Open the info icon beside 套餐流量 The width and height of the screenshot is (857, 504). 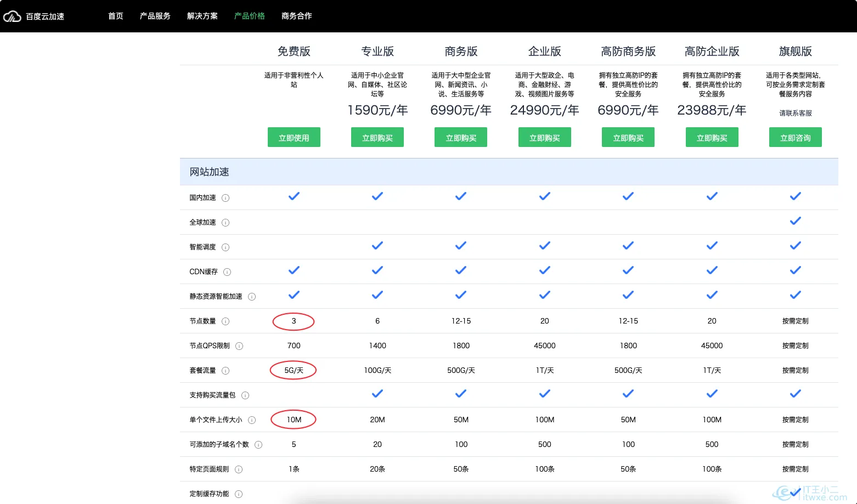225,371
